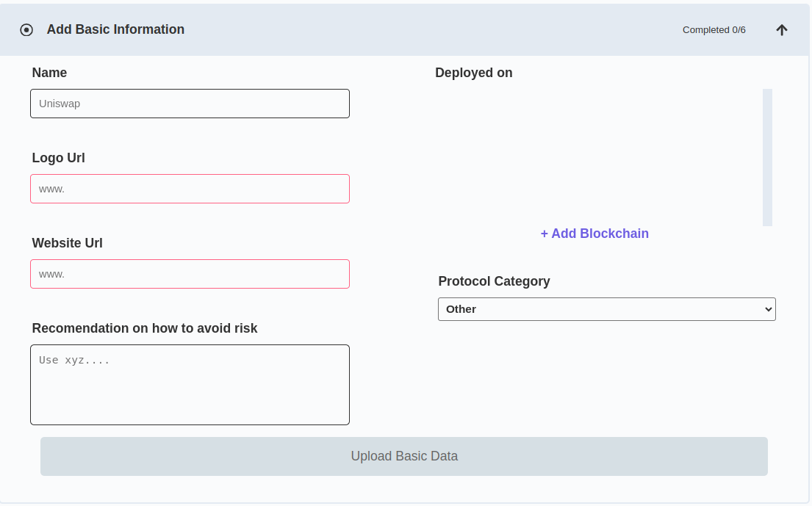Click the Deployed on list scrollbar

[x=767, y=157]
